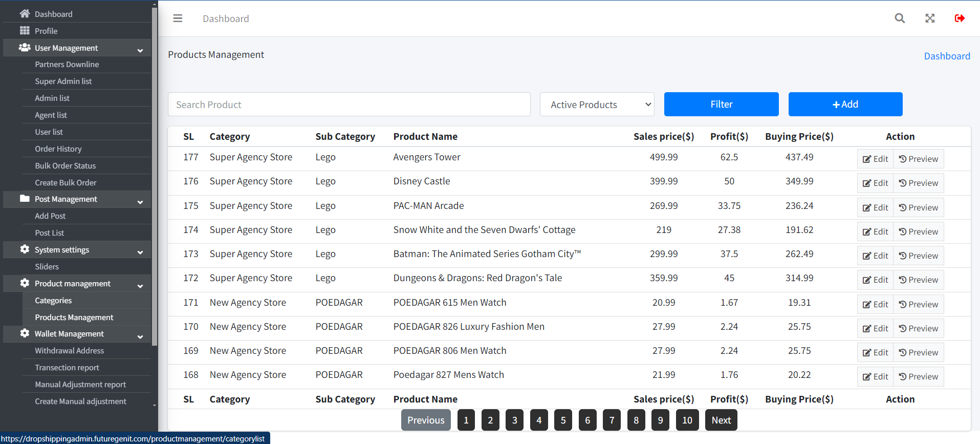Click the User Management people icon
980x444 pixels.
[25, 48]
